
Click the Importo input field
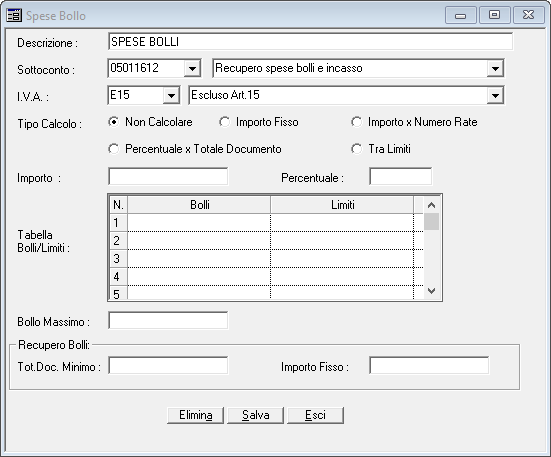tap(168, 176)
